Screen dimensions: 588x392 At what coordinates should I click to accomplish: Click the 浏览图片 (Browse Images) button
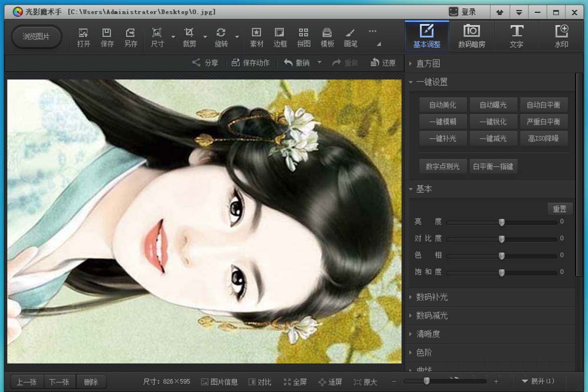coord(36,36)
